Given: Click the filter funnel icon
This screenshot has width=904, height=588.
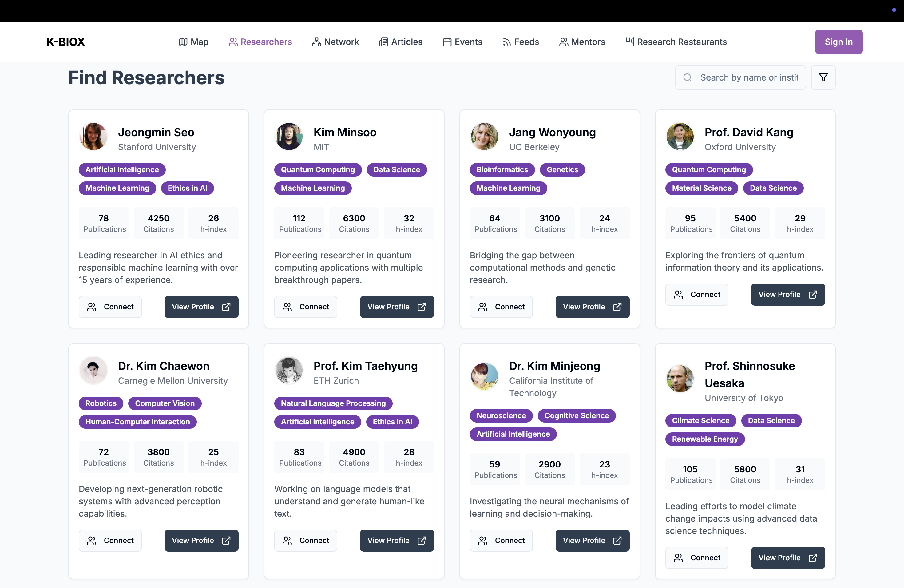Looking at the screenshot, I should [823, 77].
